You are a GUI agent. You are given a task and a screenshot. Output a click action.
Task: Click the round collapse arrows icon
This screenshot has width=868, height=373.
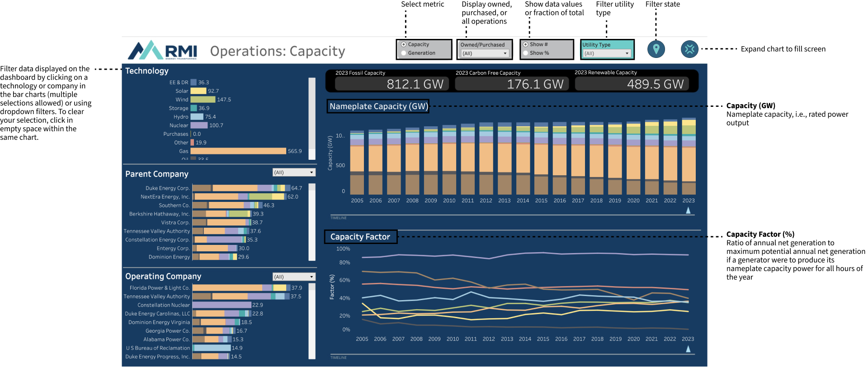[x=689, y=49]
